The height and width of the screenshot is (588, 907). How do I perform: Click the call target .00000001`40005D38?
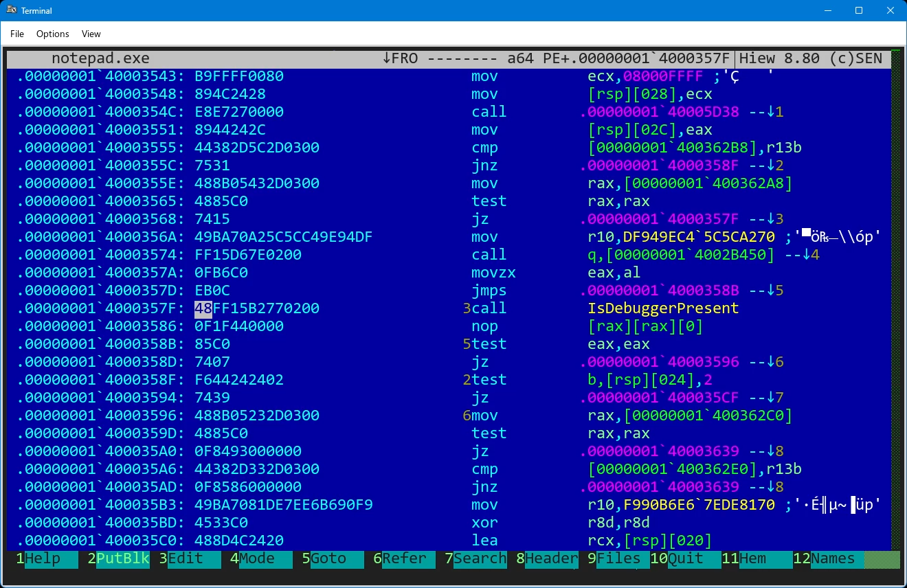(x=660, y=112)
